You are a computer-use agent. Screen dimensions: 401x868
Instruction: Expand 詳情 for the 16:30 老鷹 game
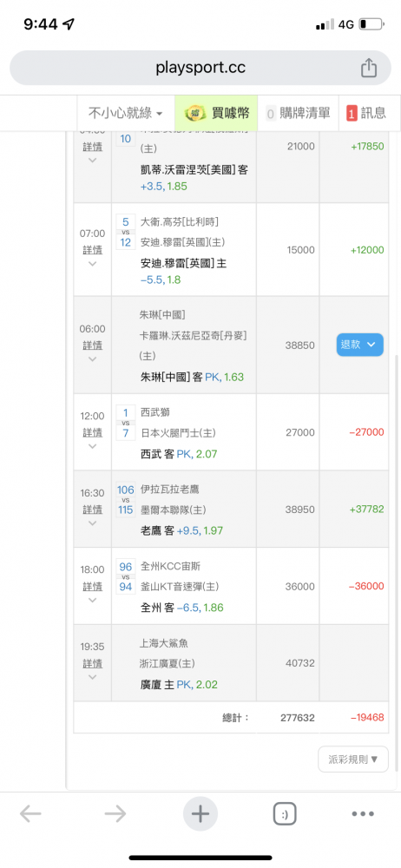(93, 510)
